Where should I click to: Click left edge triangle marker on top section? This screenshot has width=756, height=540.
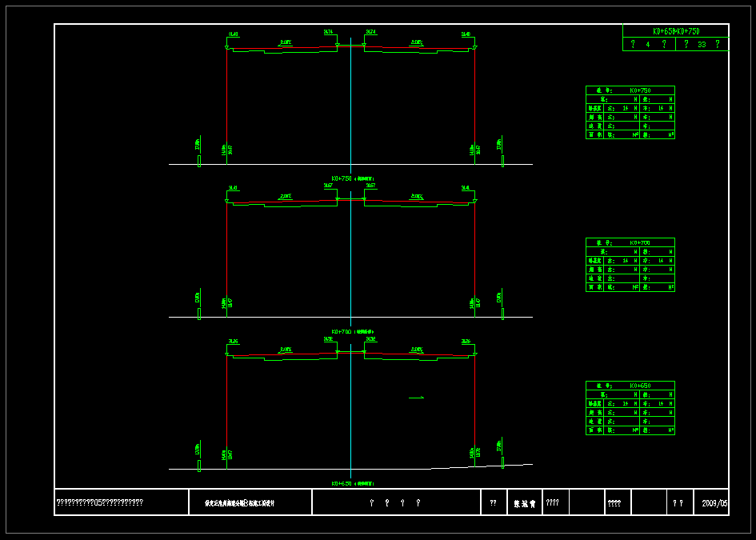pyautogui.click(x=227, y=48)
